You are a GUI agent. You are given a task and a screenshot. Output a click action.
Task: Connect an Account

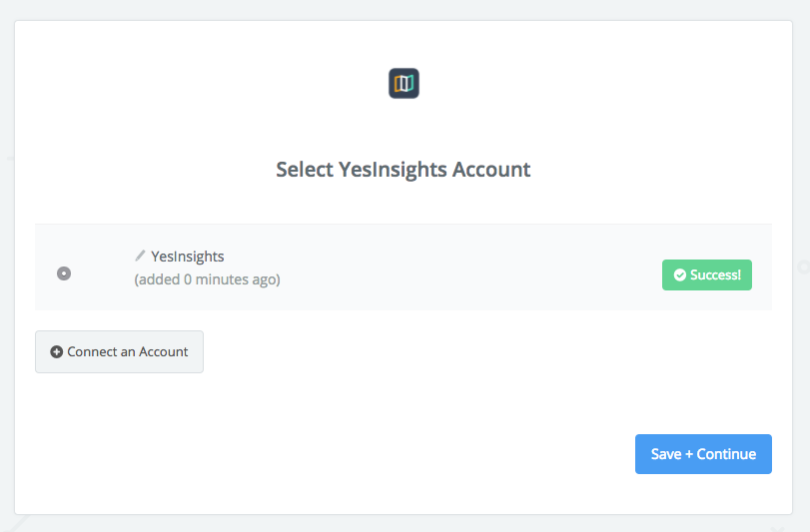click(119, 352)
